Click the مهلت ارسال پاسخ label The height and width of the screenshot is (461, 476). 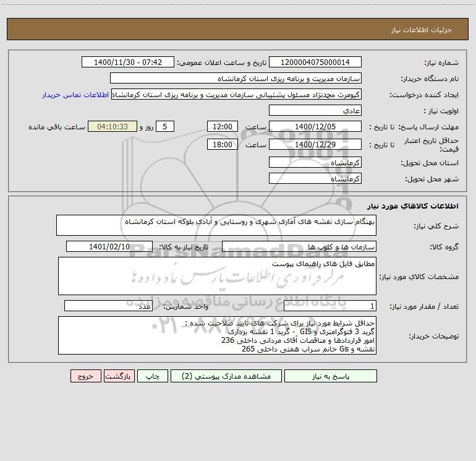(428, 127)
